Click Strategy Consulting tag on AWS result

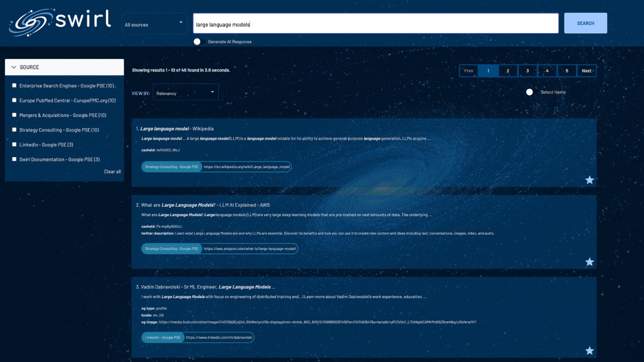[172, 248]
